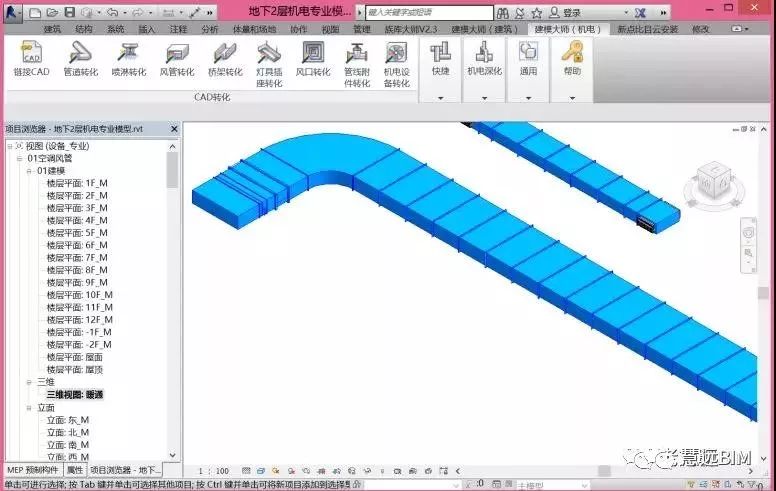The image size is (776, 491).
Task: Click the save icon in quick access toolbar
Action: [x=70, y=12]
